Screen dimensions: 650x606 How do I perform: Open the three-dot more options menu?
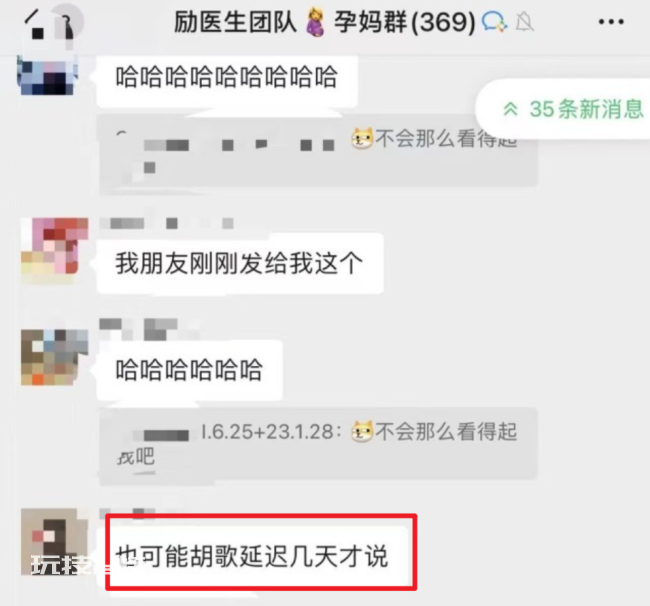click(611, 22)
